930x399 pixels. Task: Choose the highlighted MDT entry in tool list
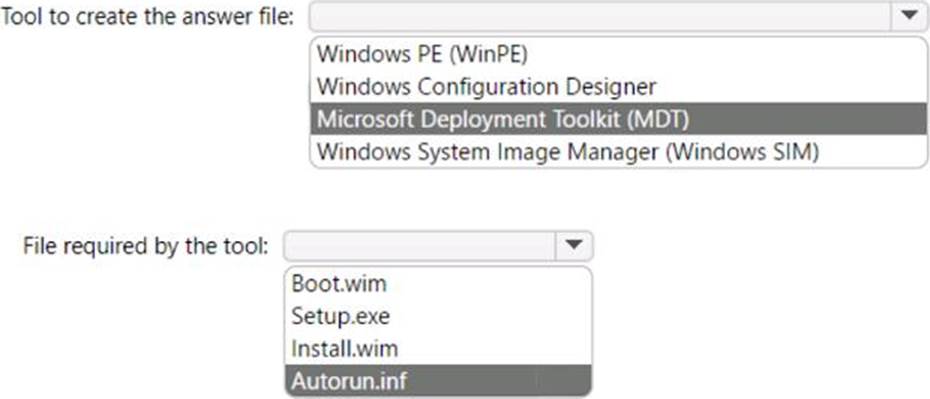pos(619,119)
